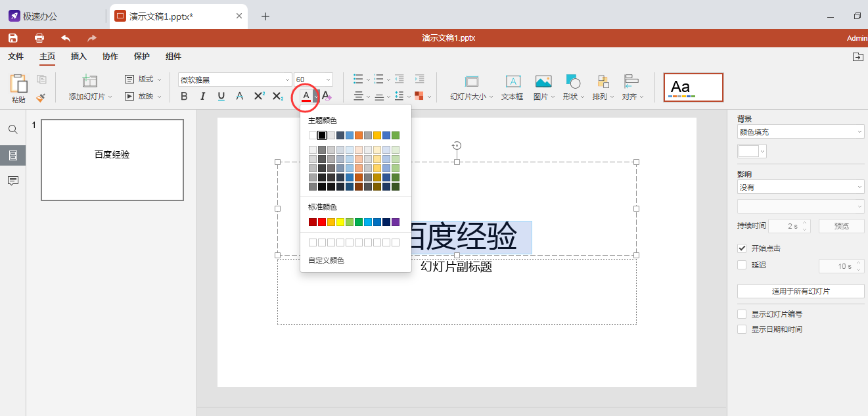
Task: Switch to the 协作 tab
Action: pos(110,57)
